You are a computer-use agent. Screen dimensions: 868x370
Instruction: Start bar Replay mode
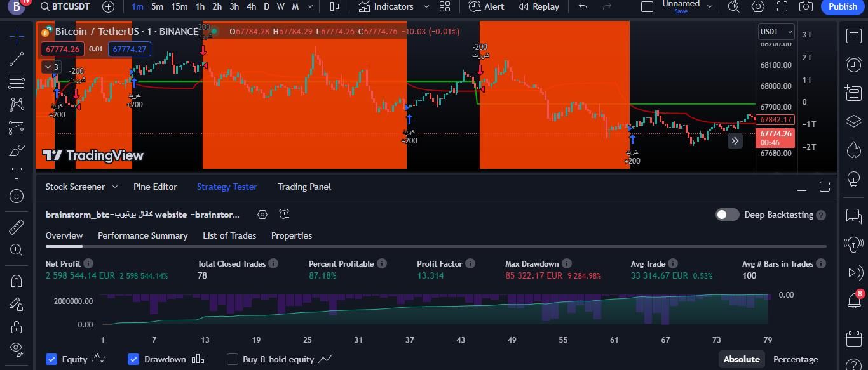(539, 6)
